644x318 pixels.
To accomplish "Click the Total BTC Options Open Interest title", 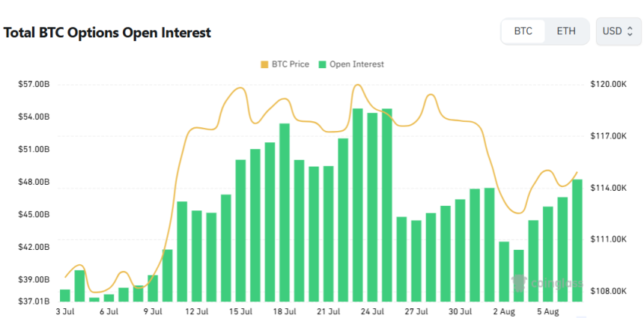I will [x=108, y=33].
